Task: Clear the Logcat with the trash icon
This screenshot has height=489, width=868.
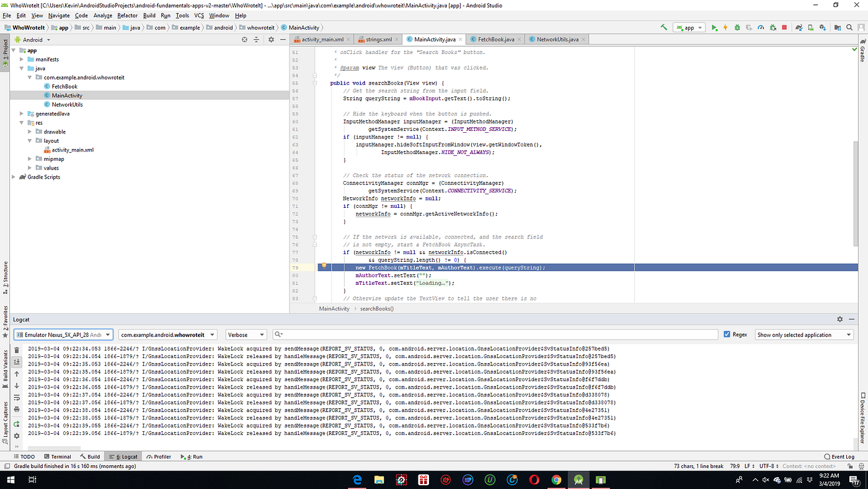Action: 16,350
